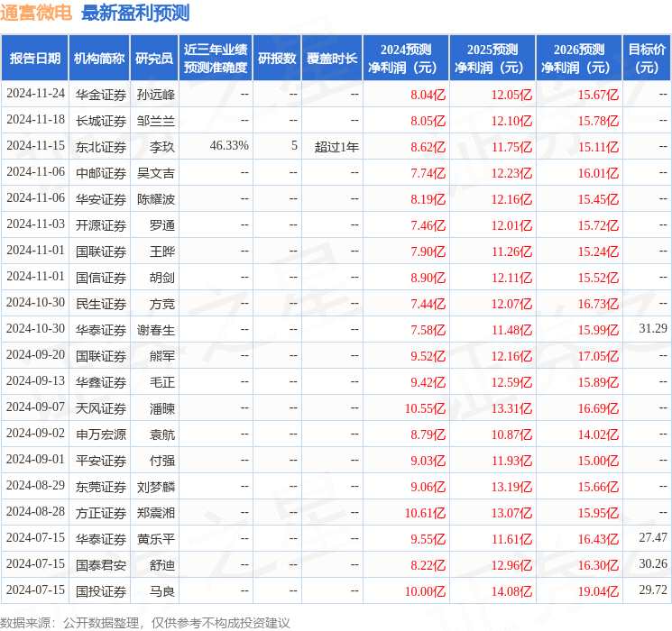The image size is (672, 631).
Task: Click analyst name 王晔
Action: pyautogui.click(x=162, y=251)
